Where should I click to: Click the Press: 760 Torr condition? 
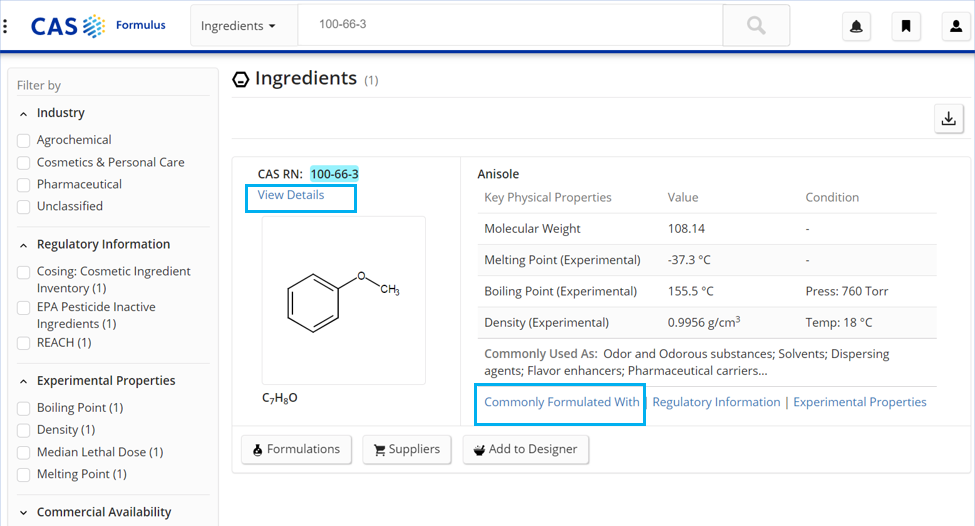[847, 291]
